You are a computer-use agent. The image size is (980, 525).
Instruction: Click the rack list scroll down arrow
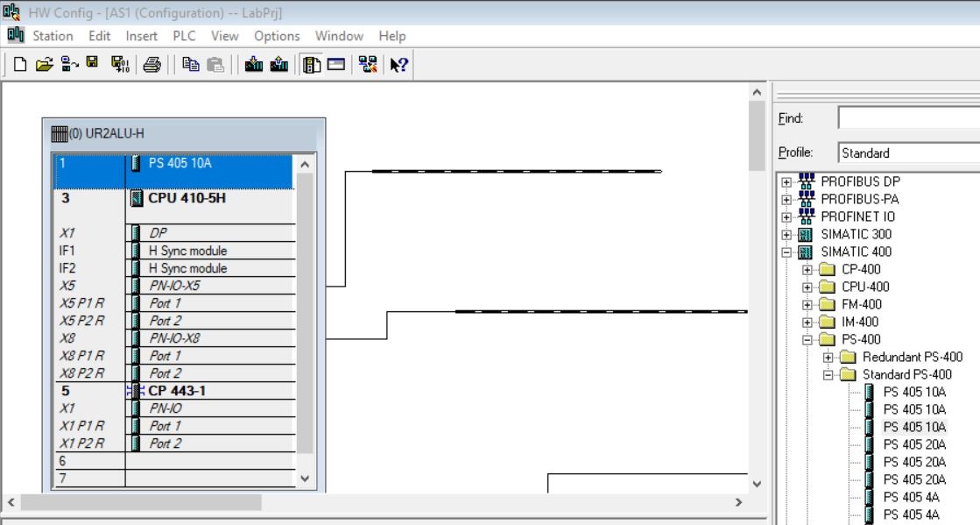tap(305, 478)
